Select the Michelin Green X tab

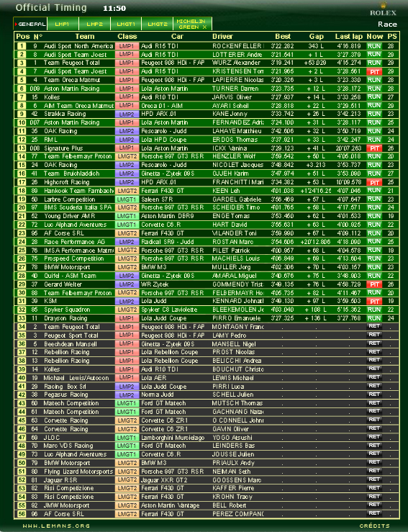[x=192, y=24]
